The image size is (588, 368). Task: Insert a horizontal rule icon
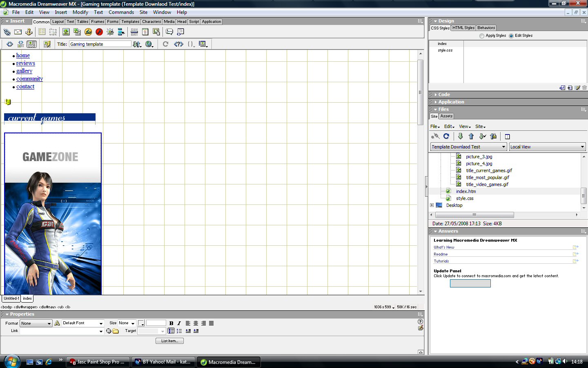[x=134, y=32]
